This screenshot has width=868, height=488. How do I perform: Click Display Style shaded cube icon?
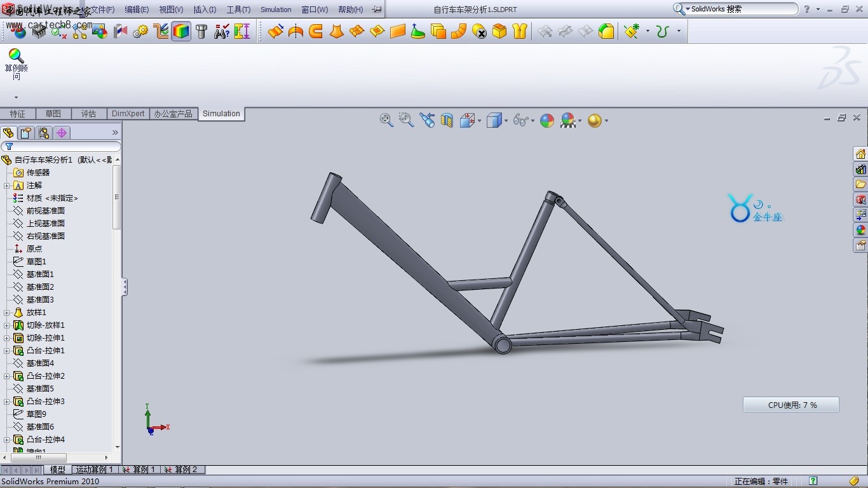[494, 120]
